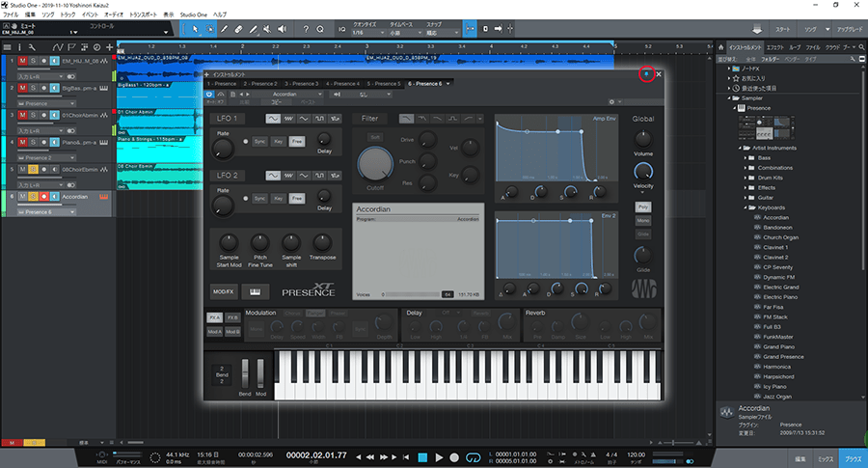Rewind using the transport rewind icon
This screenshot has width=868, height=468.
[369, 457]
